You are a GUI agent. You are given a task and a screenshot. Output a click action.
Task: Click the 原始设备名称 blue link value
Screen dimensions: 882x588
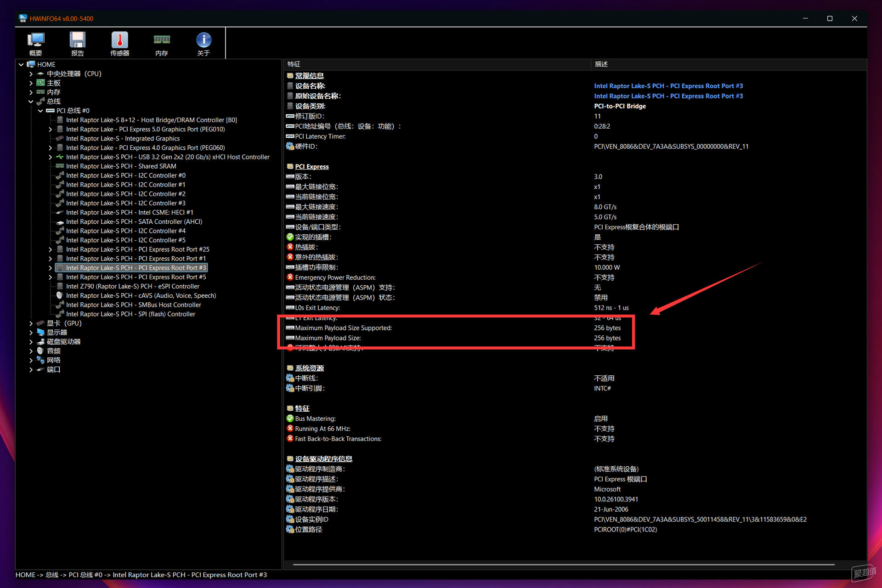[668, 96]
